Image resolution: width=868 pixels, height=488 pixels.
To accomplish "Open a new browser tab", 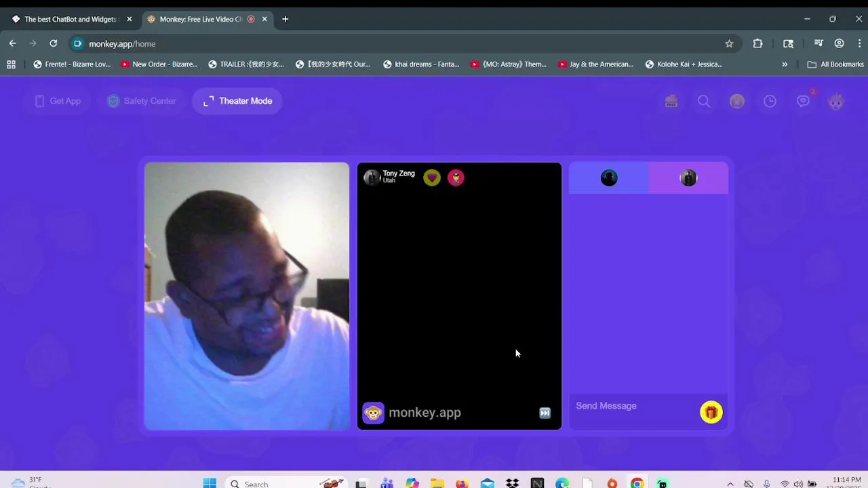I will [285, 19].
